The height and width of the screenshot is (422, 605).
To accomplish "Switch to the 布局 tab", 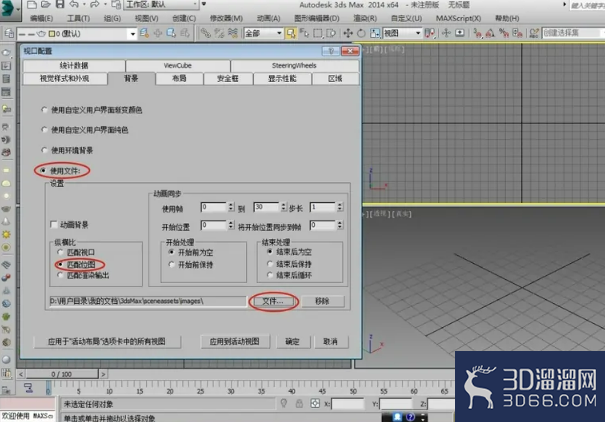I will tap(179, 79).
